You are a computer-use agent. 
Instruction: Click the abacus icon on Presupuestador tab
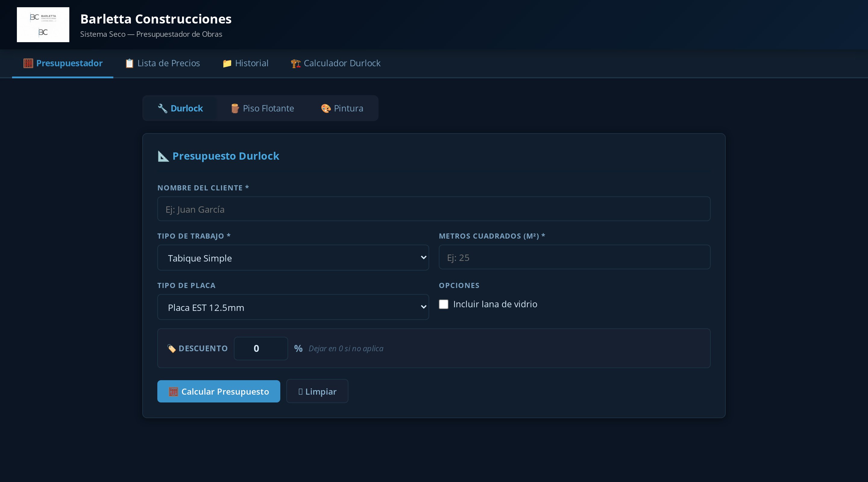28,63
